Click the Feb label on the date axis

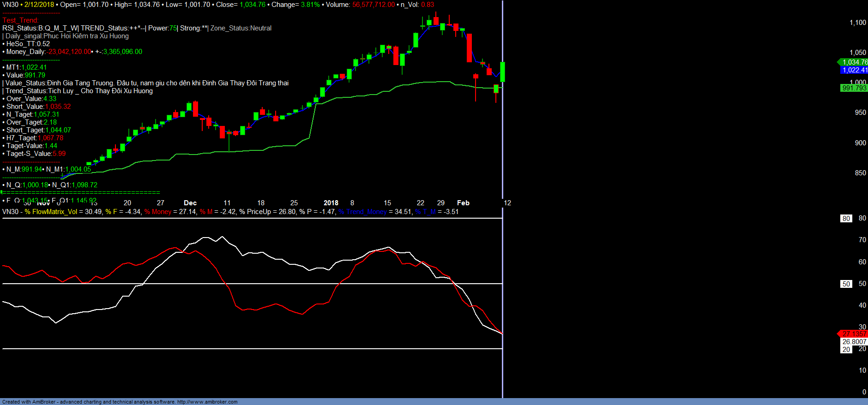[463, 203]
